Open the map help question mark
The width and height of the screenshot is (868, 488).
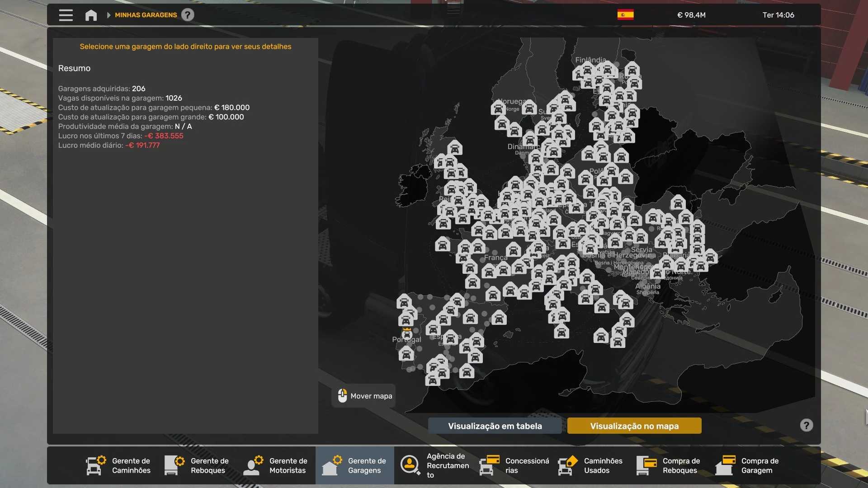coord(806,425)
